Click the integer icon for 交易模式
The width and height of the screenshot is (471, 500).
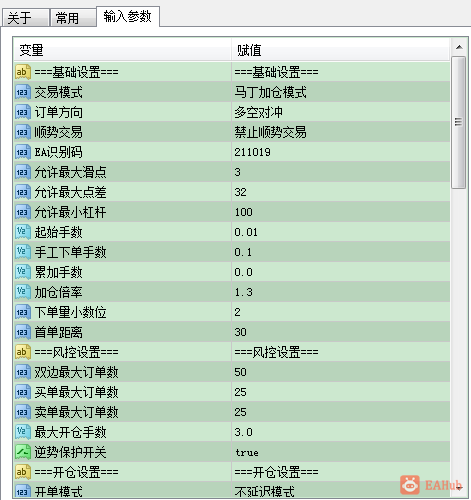[x=23, y=92]
